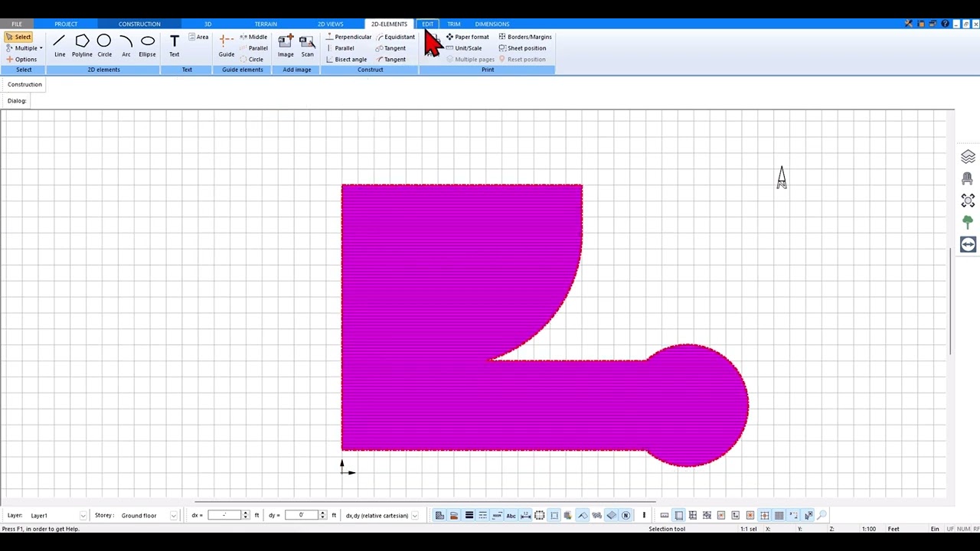Click the circular arrows icon in right sidebar

coord(968,245)
